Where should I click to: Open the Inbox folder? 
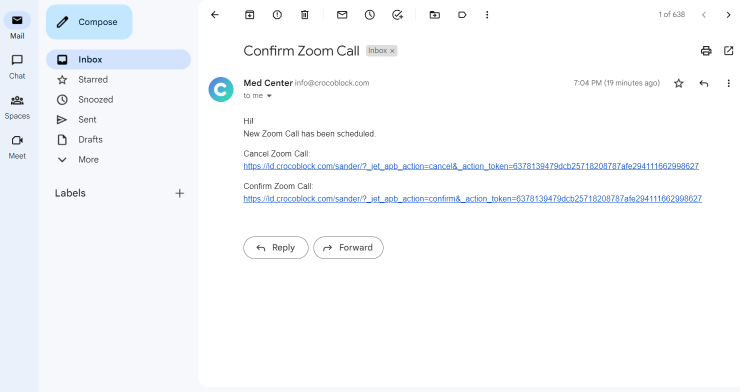pyautogui.click(x=118, y=59)
